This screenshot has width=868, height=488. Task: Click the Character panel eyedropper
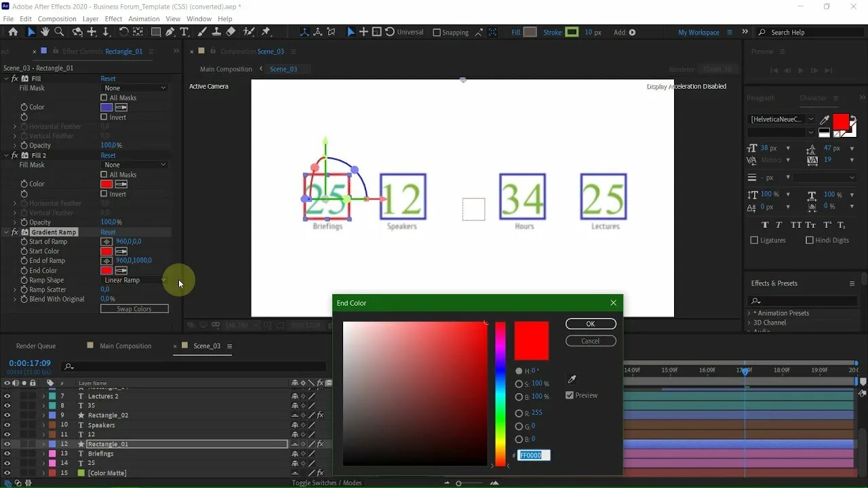(x=825, y=119)
